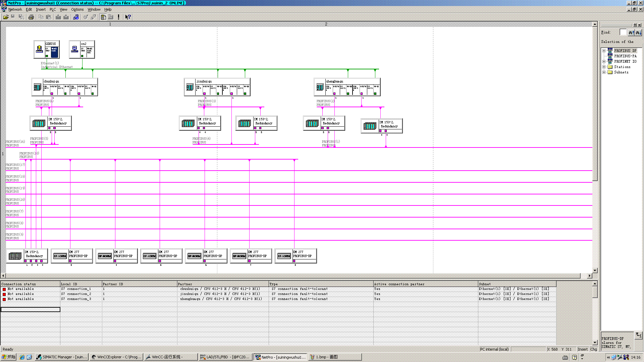Click the horizontal scrollbar right arrow
This screenshot has height=362, width=644.
tap(589, 276)
